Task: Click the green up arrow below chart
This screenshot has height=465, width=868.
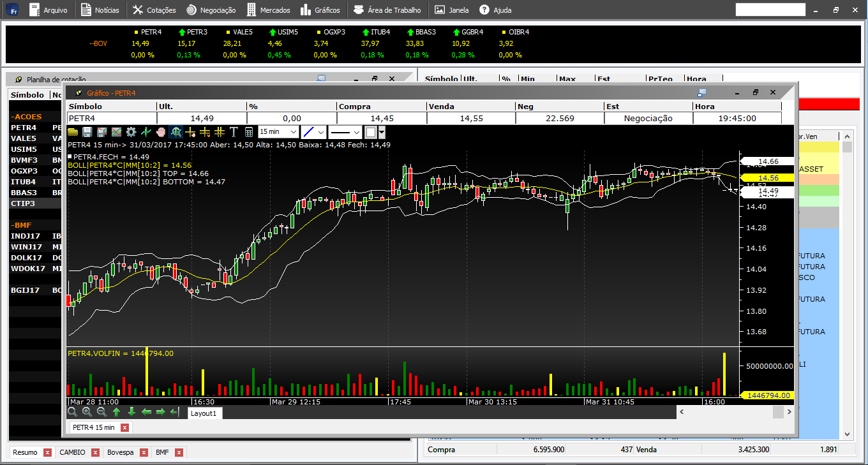Action: 117,412
